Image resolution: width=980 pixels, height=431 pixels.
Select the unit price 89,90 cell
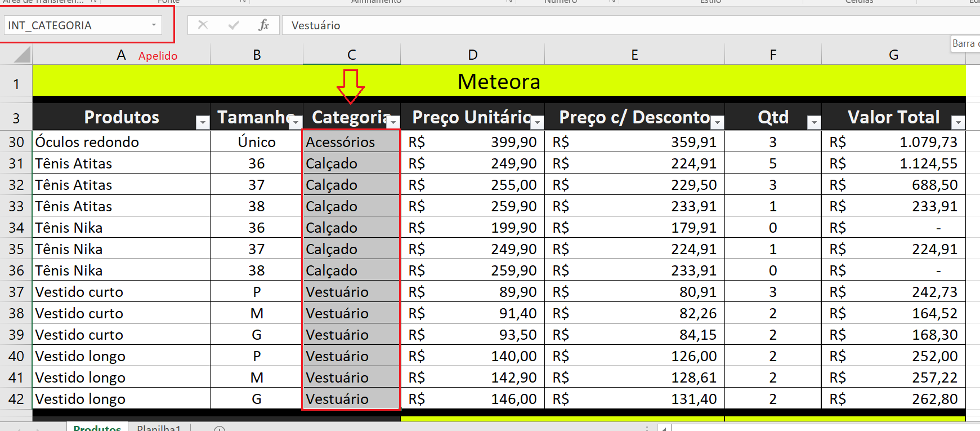tap(473, 292)
